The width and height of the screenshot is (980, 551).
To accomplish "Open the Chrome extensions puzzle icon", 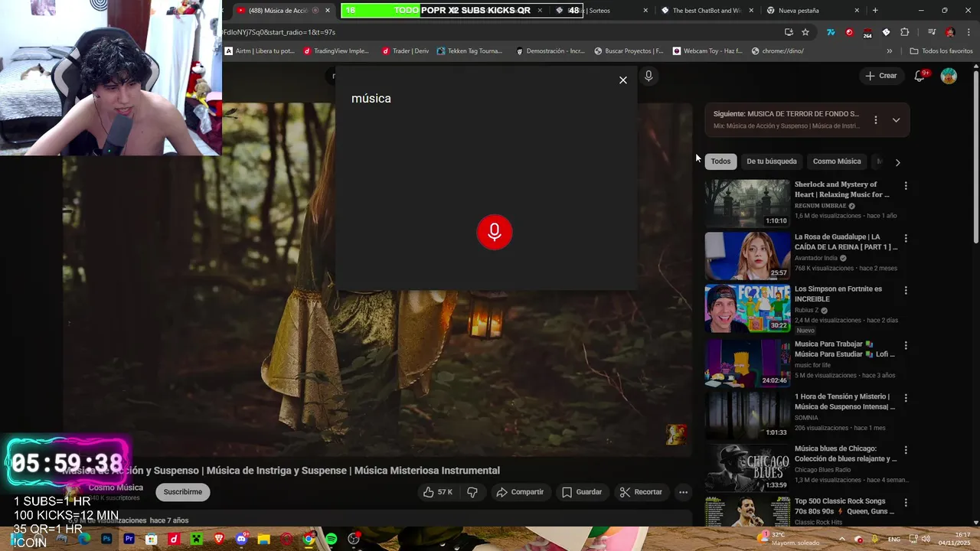I will point(905,32).
